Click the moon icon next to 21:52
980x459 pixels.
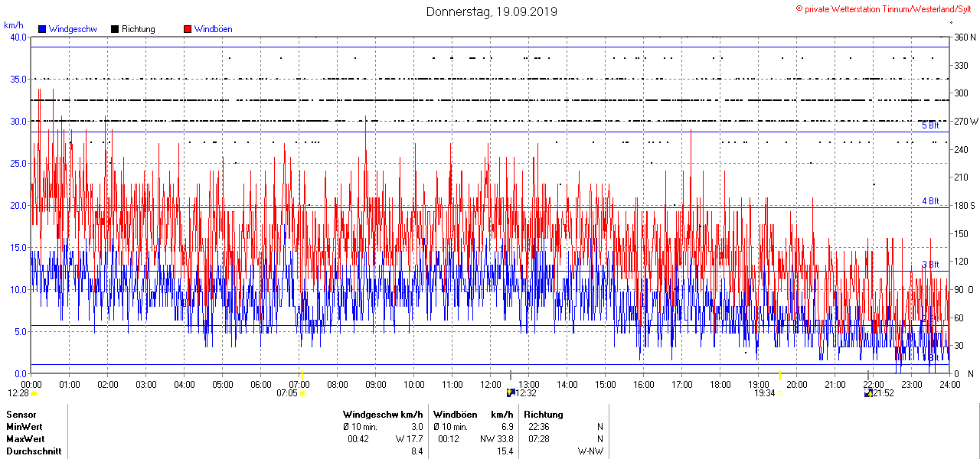coord(868,393)
